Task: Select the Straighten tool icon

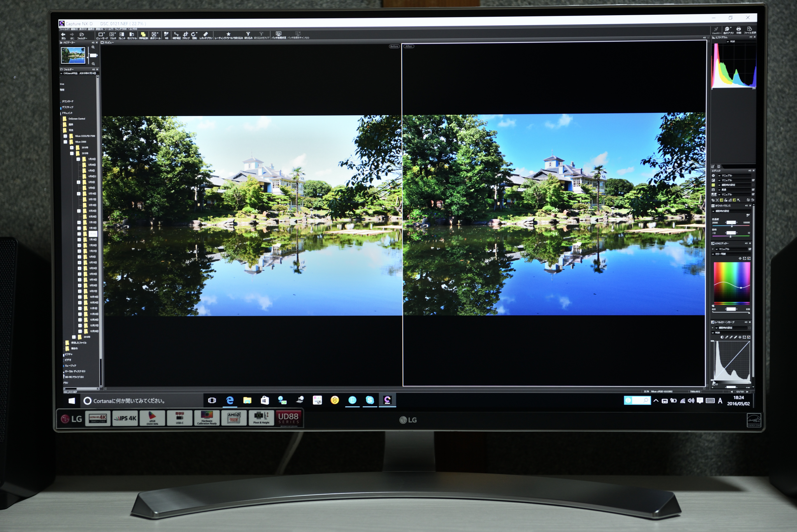Action: point(176,35)
